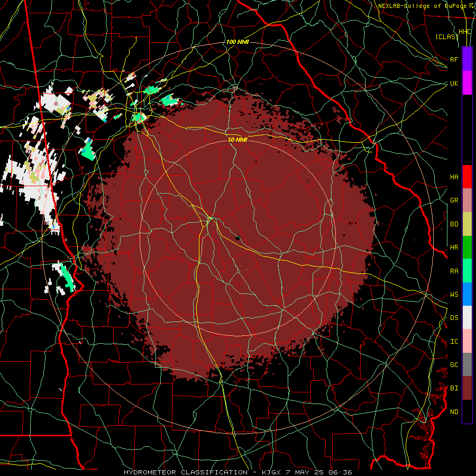Click the WS legend label
Screen dimensions: 476x476
[x=454, y=295]
